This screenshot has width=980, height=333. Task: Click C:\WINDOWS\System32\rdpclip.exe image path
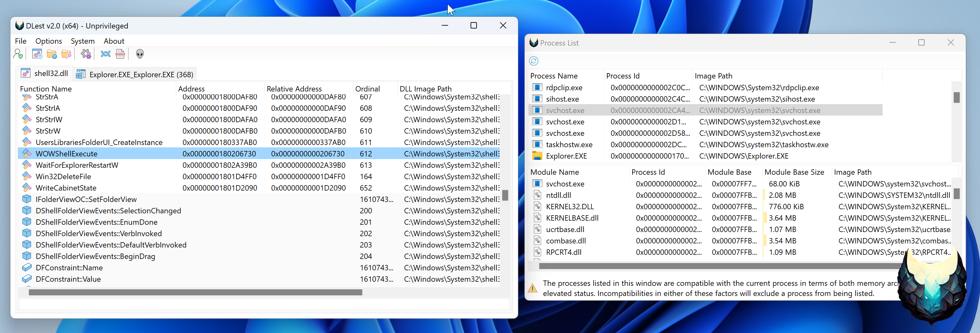(759, 87)
